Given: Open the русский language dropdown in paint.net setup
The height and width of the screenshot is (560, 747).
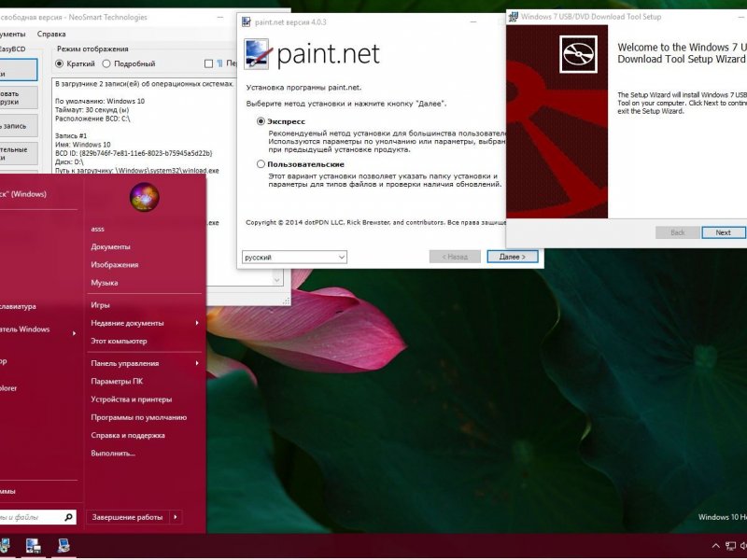Looking at the screenshot, I should (294, 258).
